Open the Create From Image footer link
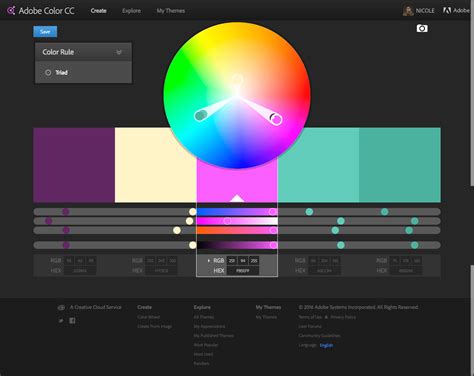The image size is (474, 376). [x=155, y=326]
